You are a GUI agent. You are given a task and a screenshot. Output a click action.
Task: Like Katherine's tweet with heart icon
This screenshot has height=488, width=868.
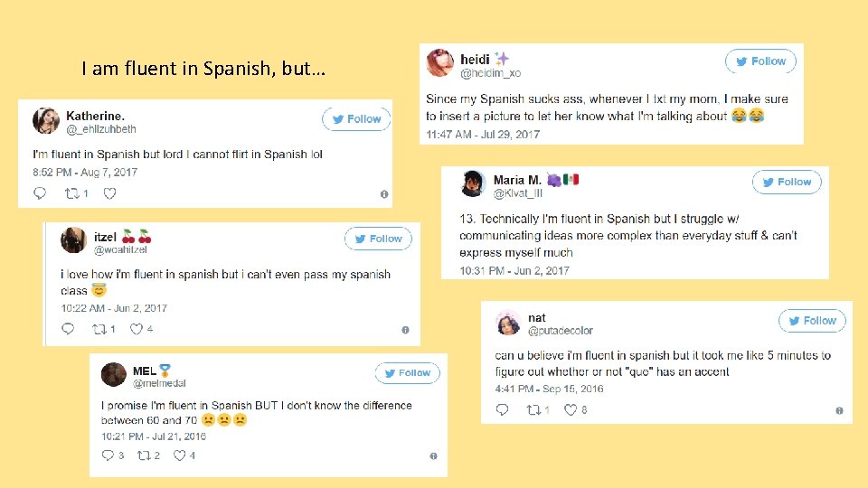pyautogui.click(x=109, y=193)
